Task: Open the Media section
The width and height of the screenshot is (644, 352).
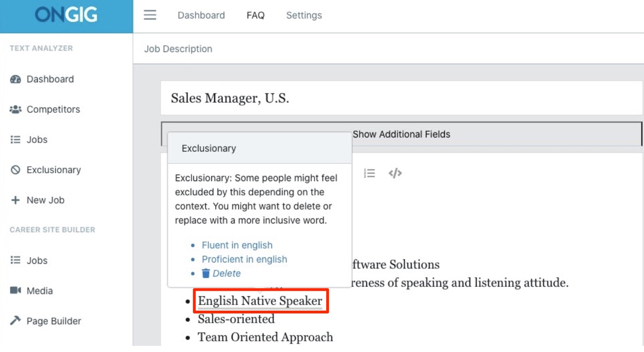Action: [39, 291]
